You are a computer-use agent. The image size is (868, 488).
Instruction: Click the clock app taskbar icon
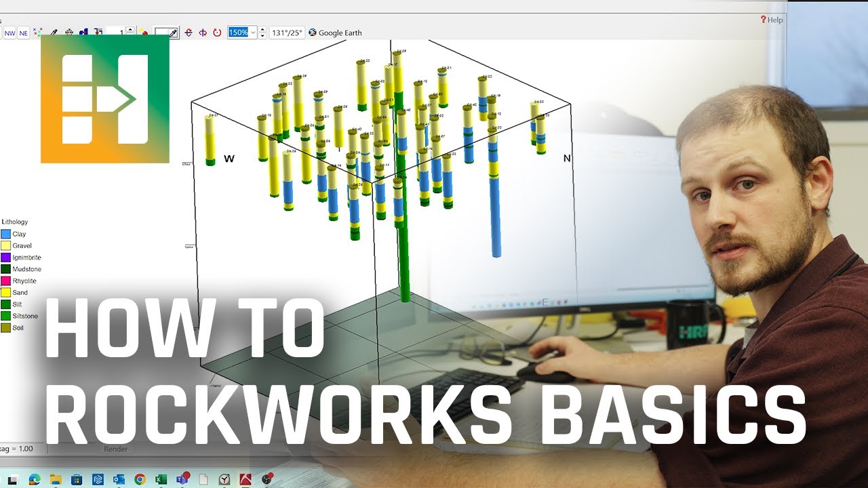click(224, 479)
